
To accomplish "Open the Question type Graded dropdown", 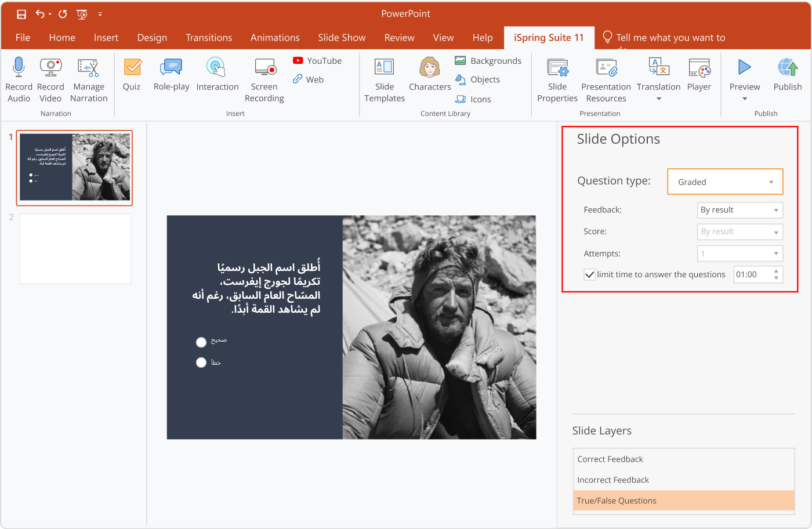I will click(725, 182).
